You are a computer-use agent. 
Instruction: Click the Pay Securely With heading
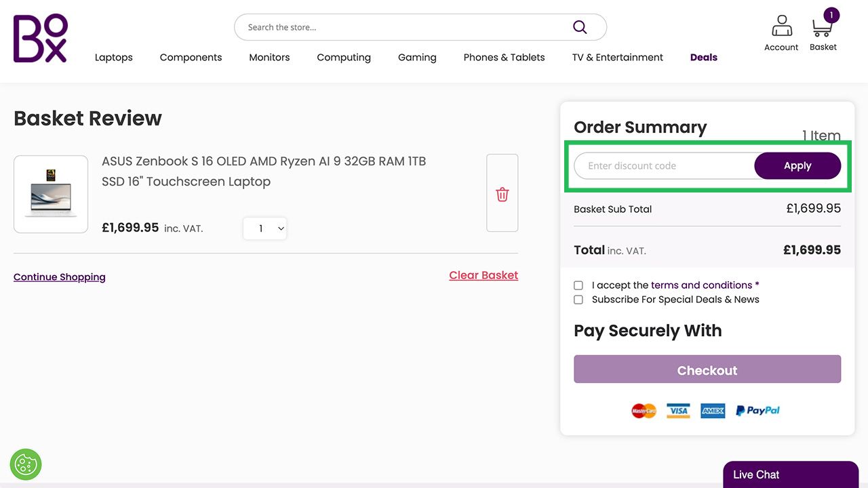pyautogui.click(x=648, y=331)
